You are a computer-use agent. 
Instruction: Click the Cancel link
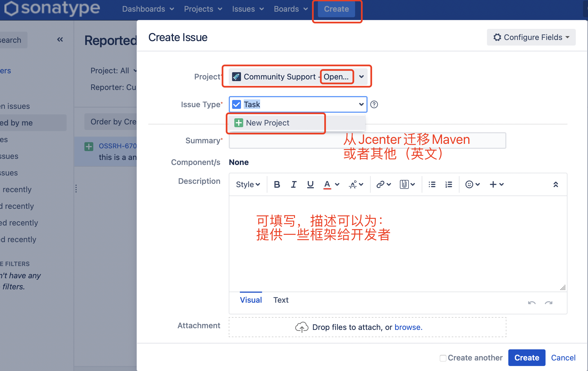[x=563, y=358]
